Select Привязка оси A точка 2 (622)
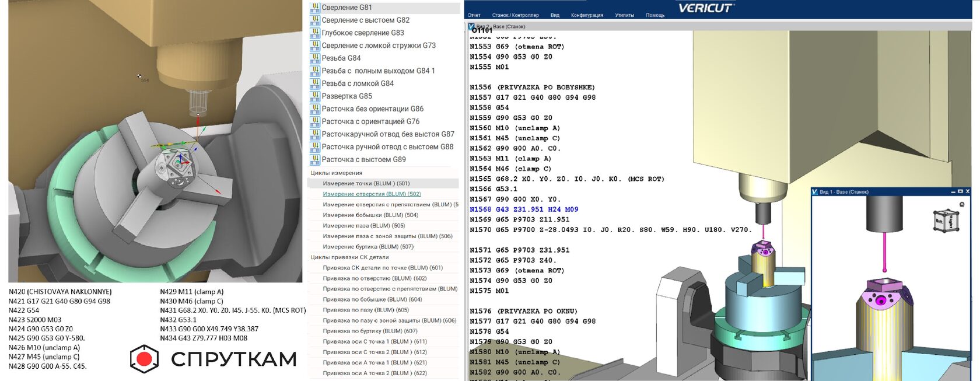 pos(375,373)
